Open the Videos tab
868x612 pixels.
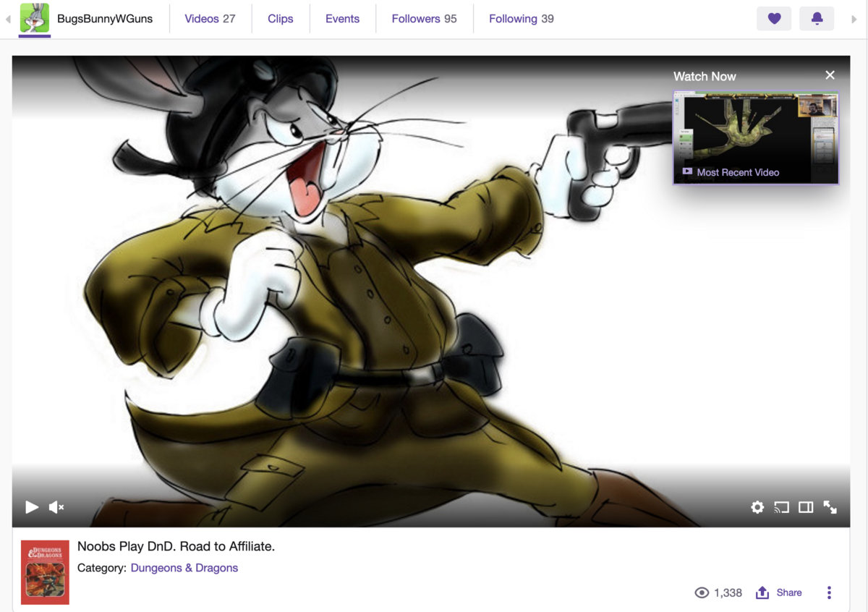[210, 19]
